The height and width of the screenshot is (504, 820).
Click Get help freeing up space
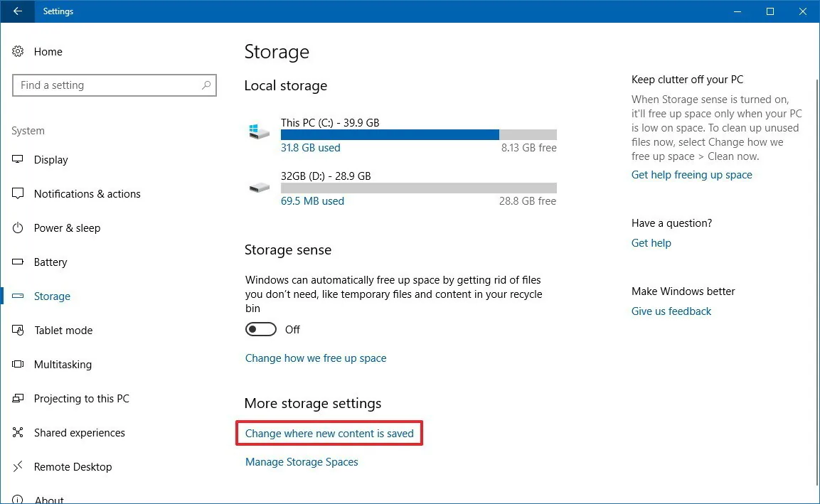(x=691, y=175)
